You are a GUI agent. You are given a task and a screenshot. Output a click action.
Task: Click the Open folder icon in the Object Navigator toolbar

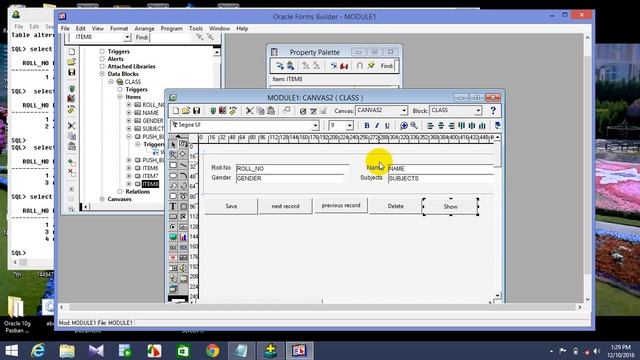point(71,62)
